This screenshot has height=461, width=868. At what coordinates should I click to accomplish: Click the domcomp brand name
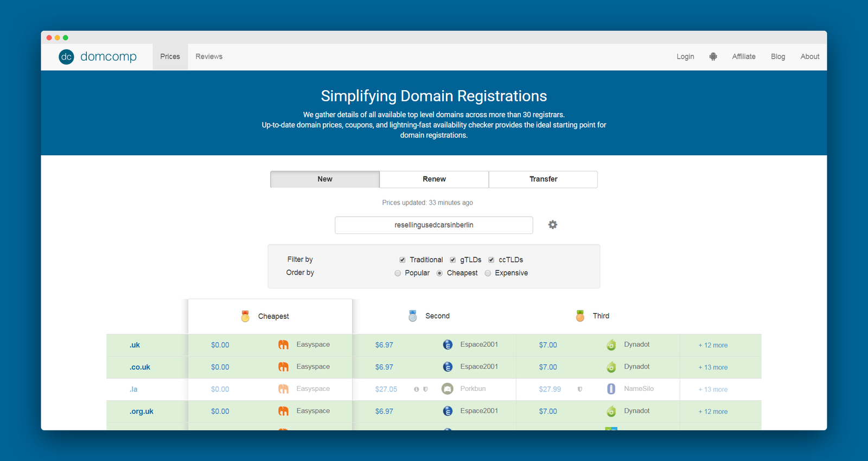(108, 56)
